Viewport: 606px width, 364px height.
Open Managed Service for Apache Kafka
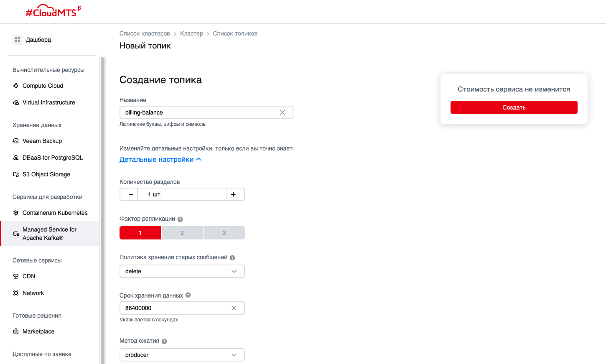[49, 234]
